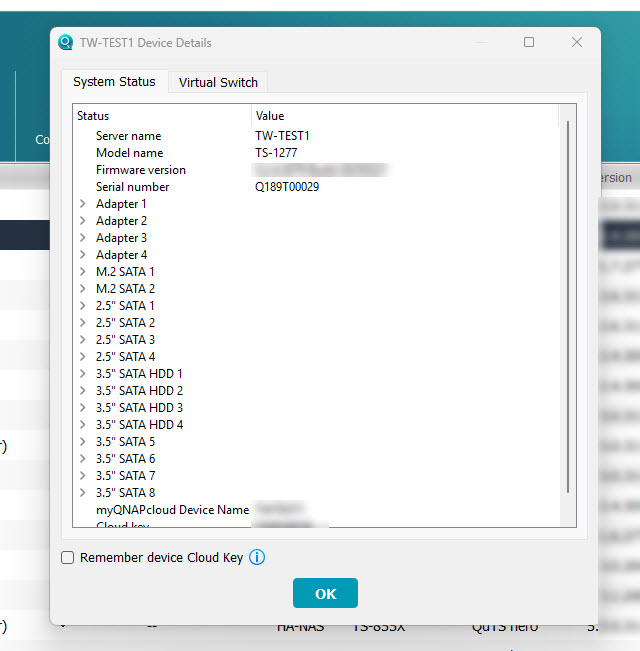Click the Value column header

coord(400,116)
